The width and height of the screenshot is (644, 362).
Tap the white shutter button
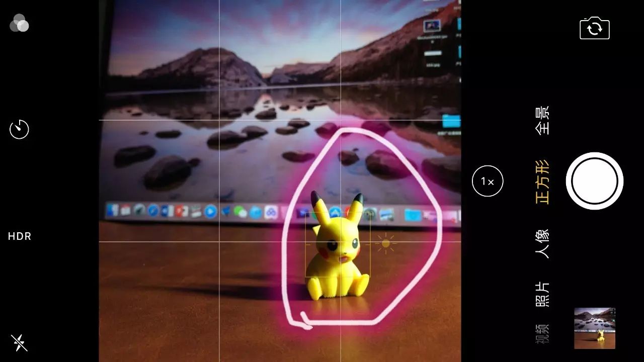tap(595, 181)
